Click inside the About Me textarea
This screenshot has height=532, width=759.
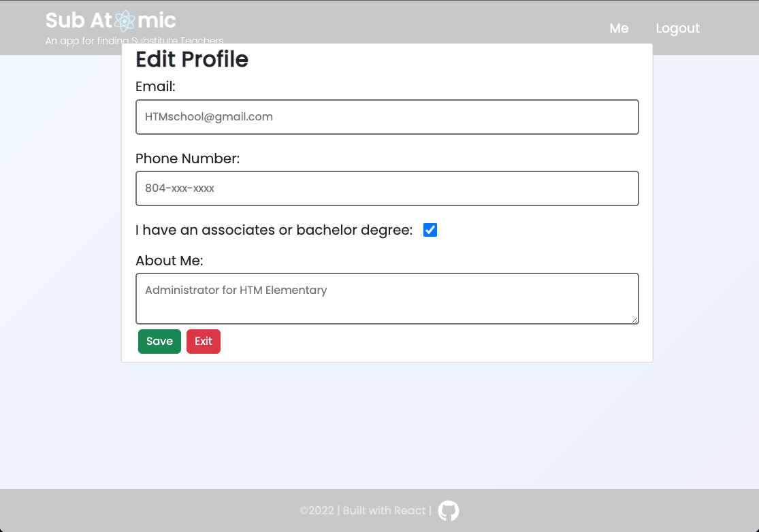point(387,298)
